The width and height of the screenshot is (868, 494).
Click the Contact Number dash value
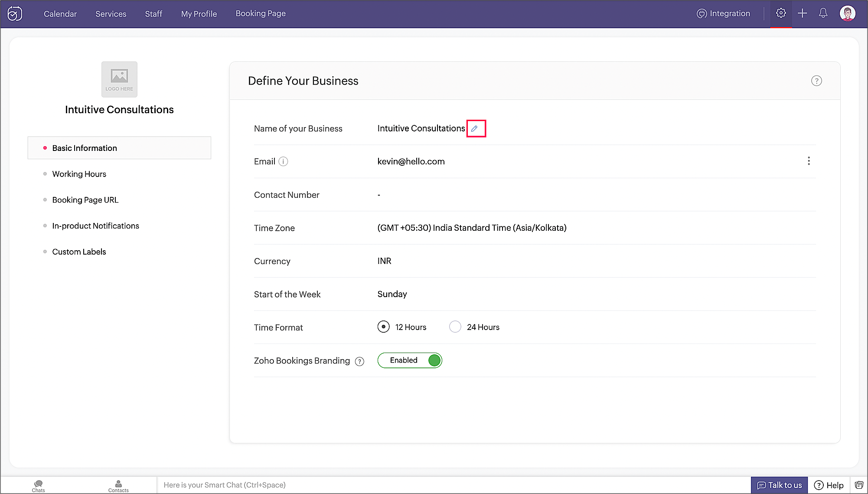[x=379, y=195]
